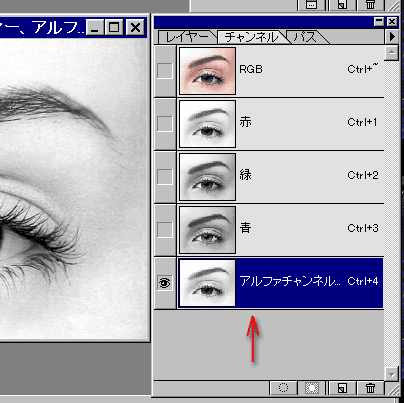Hide the アルファチャンネル eye icon
404x403 pixels.
pyautogui.click(x=165, y=283)
